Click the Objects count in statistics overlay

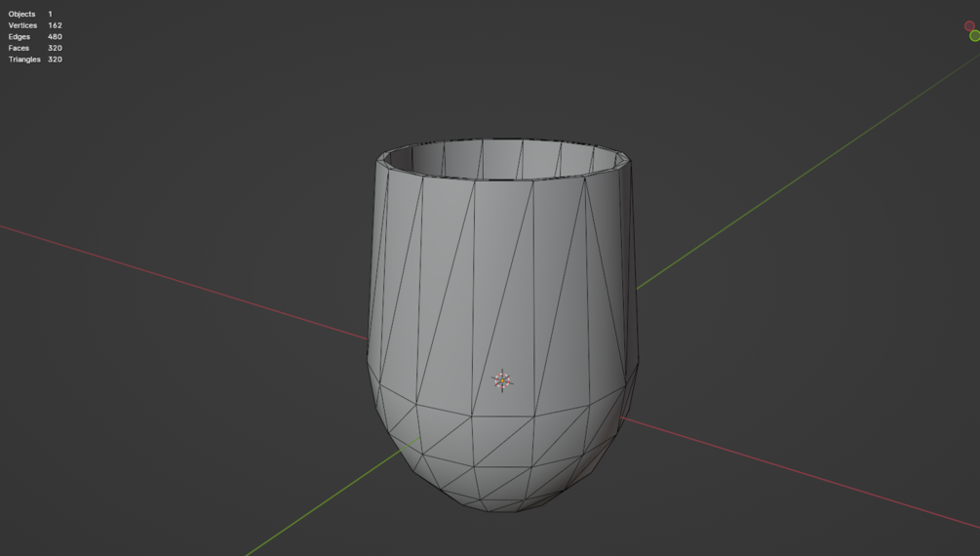coord(30,14)
